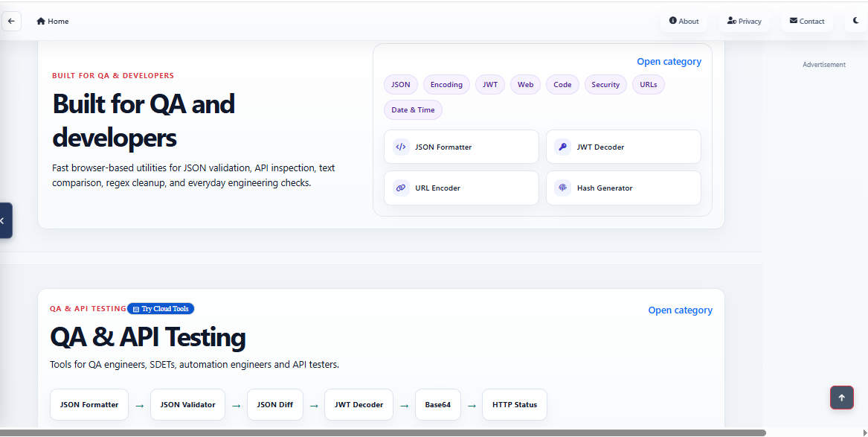The image size is (868, 437).
Task: Click the scroll-to-top arrow button
Action: pos(841,398)
